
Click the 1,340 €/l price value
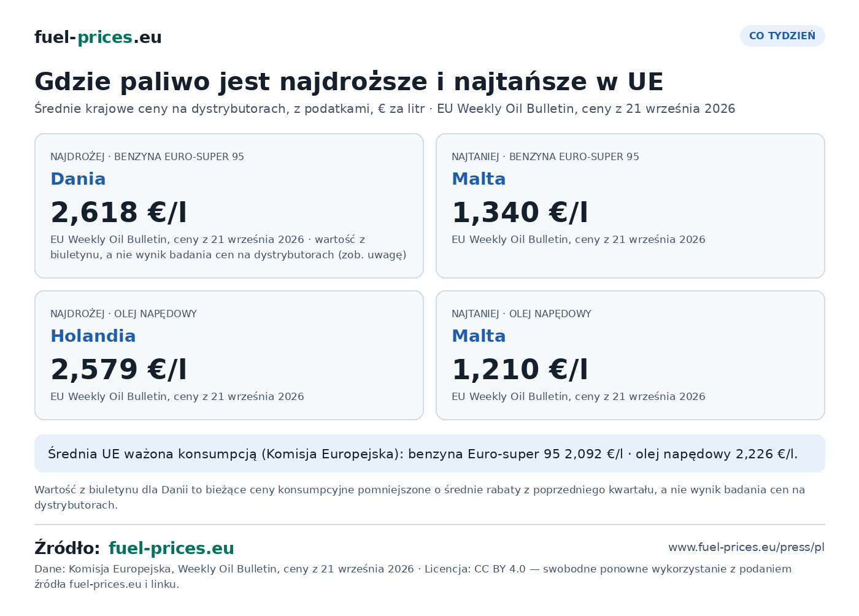click(x=520, y=212)
